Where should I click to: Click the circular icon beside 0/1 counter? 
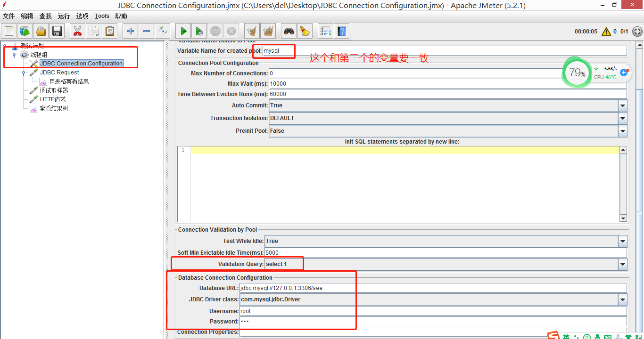point(637,32)
